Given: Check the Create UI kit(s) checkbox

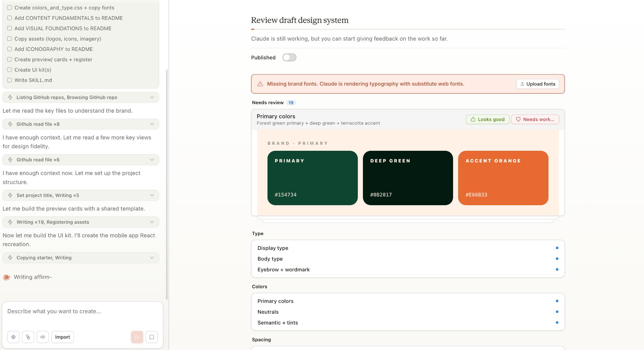Looking at the screenshot, I should 9,70.
